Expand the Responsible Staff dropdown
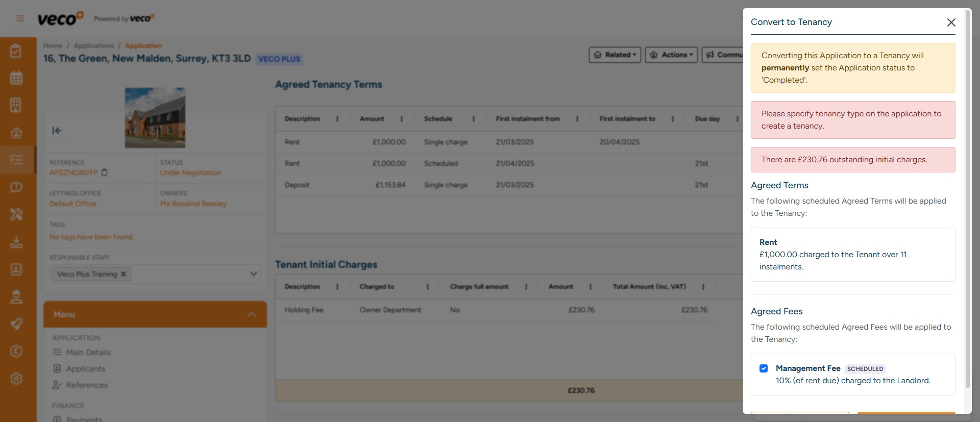The image size is (980, 422). tap(253, 274)
